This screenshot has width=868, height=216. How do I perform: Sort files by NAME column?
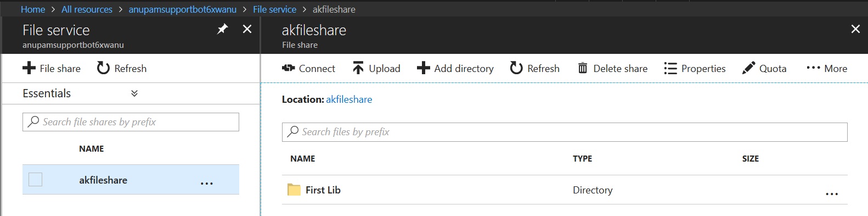(303, 159)
